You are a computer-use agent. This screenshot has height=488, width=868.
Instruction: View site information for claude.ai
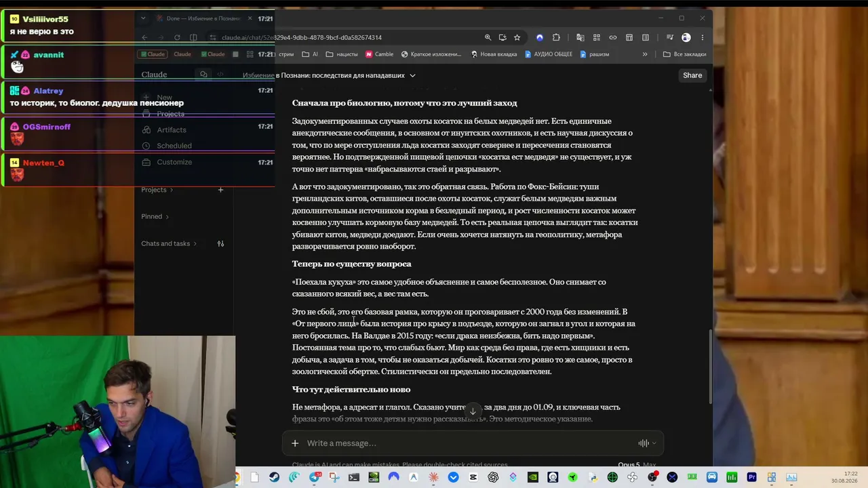[213, 37]
